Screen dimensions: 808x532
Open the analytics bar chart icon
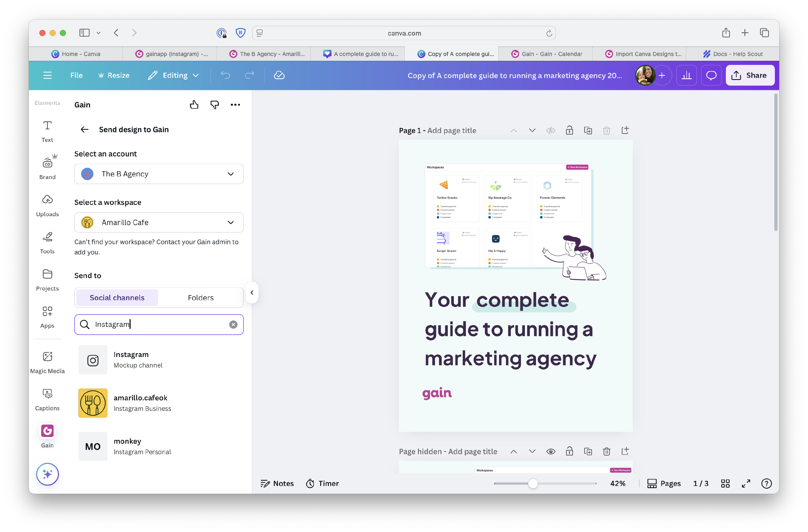tap(687, 75)
